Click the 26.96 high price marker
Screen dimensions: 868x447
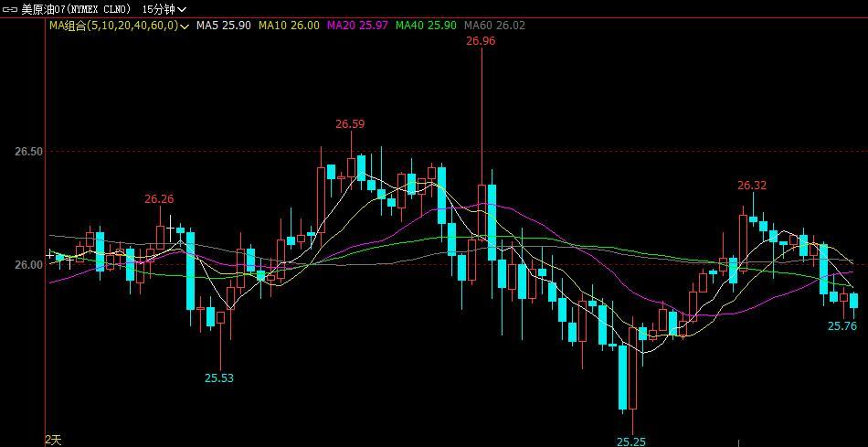pyautogui.click(x=481, y=41)
